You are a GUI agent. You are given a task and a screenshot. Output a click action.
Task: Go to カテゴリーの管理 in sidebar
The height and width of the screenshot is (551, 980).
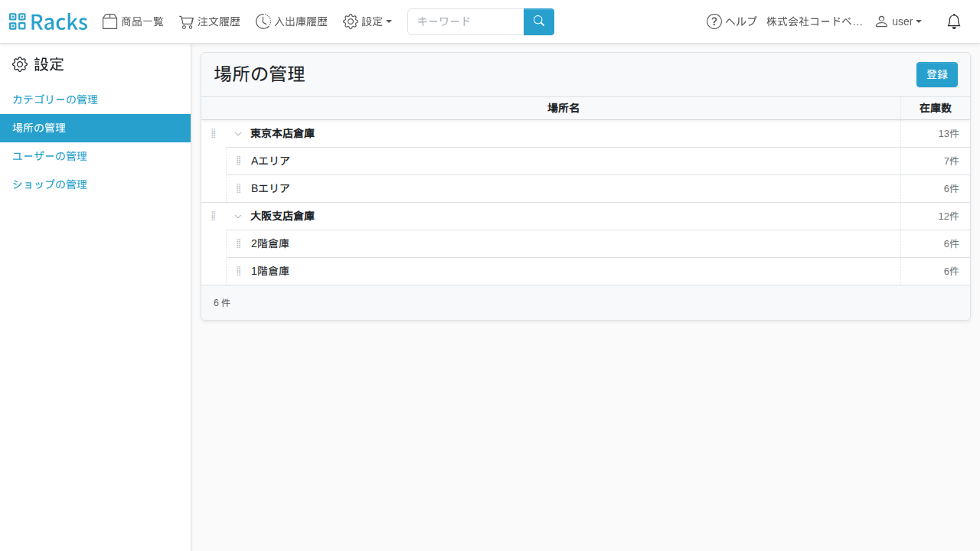click(x=55, y=99)
